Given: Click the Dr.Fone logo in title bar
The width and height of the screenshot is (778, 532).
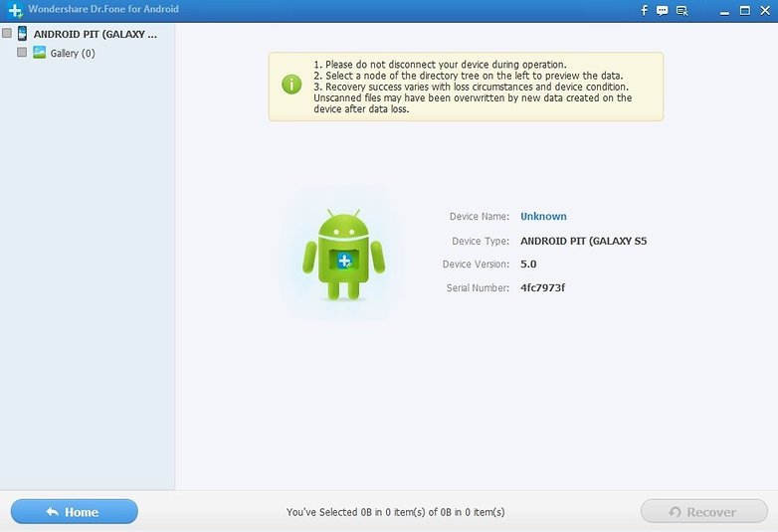Looking at the screenshot, I should pyautogui.click(x=15, y=10).
